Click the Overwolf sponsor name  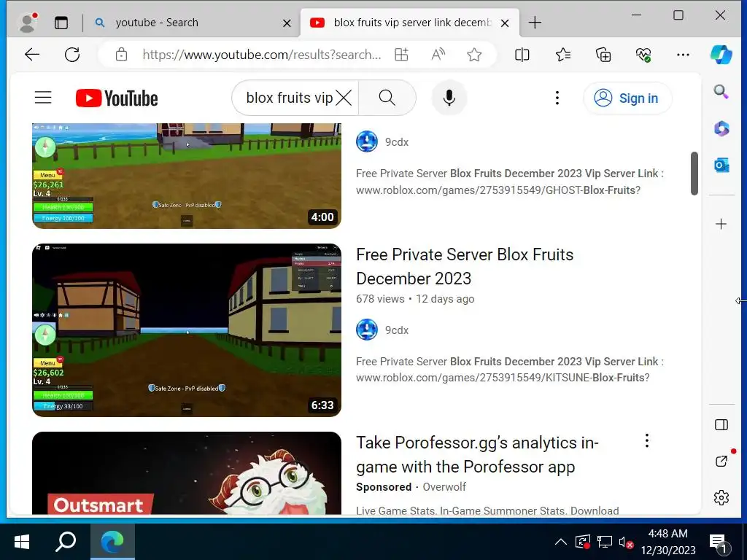444,486
